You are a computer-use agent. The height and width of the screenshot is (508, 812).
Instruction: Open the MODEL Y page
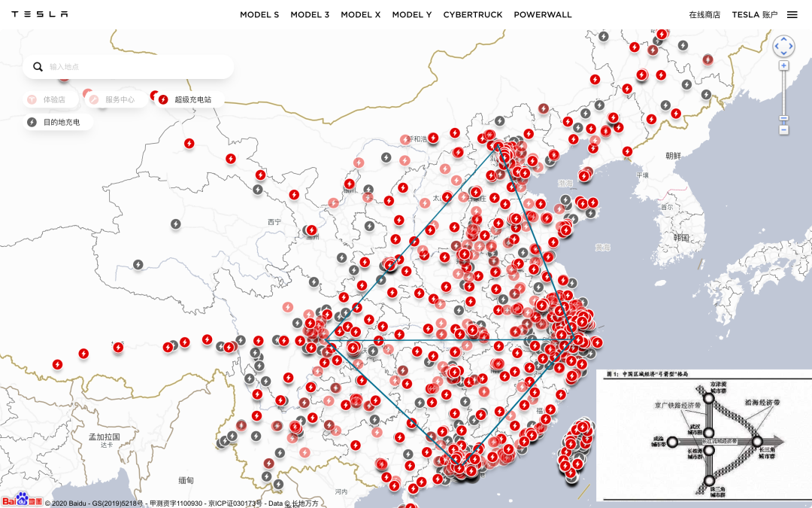pos(412,14)
